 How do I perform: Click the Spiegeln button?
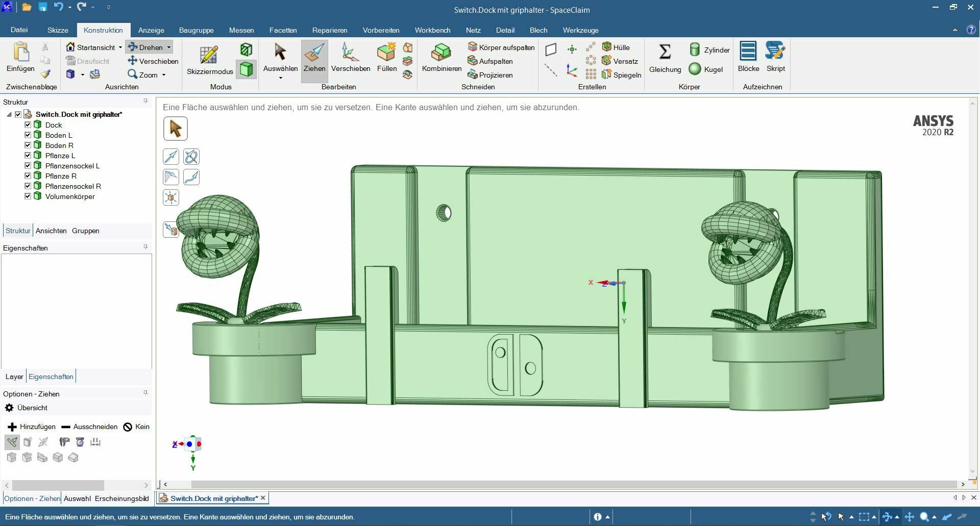click(x=621, y=75)
